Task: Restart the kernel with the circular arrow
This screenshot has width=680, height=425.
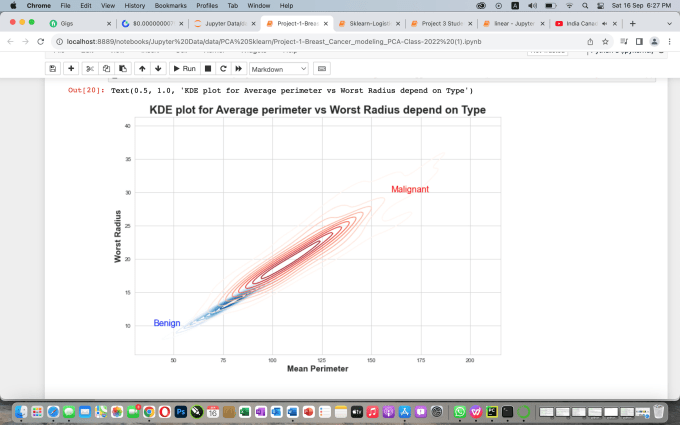Action: click(x=223, y=69)
